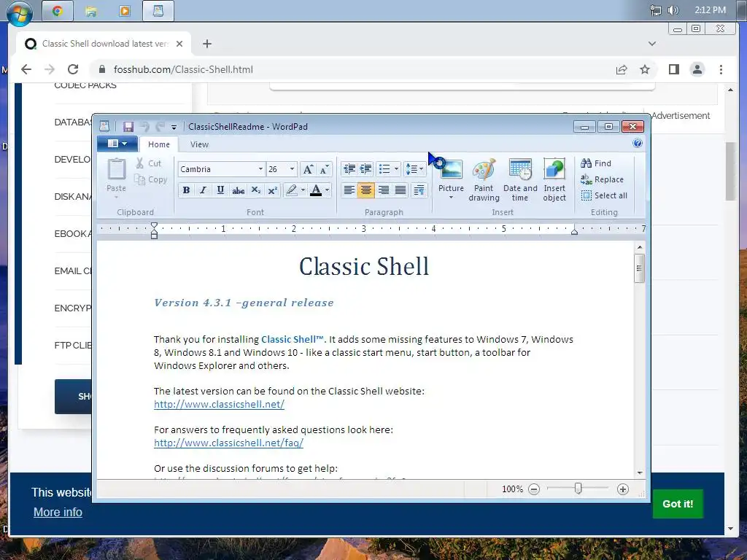Expand font color dropdown arrow
This screenshot has height=560, width=747.
pyautogui.click(x=328, y=190)
